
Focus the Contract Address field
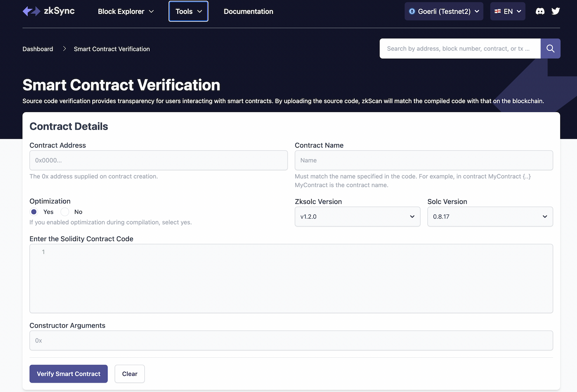pos(159,160)
